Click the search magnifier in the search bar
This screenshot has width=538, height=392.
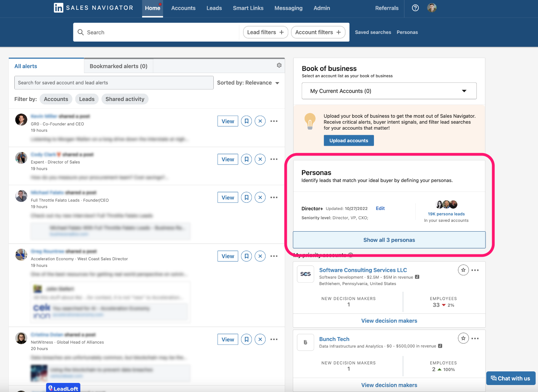pos(81,32)
